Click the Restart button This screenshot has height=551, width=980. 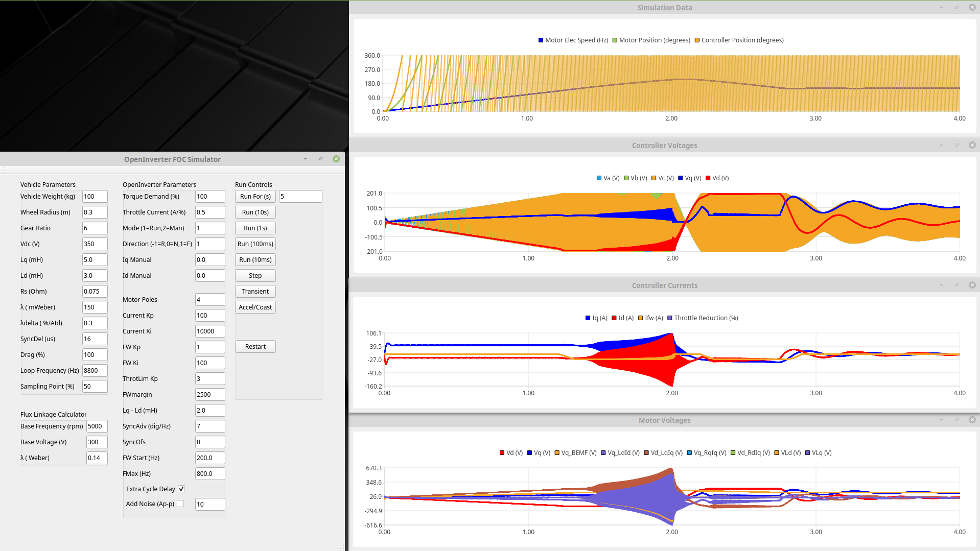click(255, 346)
